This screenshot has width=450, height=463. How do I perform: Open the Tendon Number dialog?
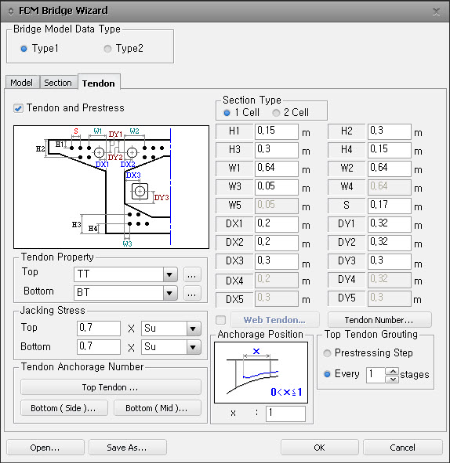click(x=379, y=320)
